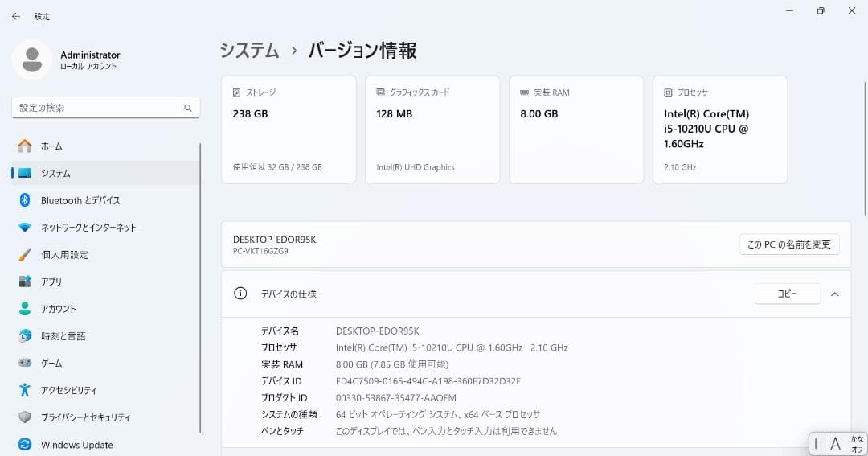
Task: Open the ストレージ 238 GB card
Action: 289,129
